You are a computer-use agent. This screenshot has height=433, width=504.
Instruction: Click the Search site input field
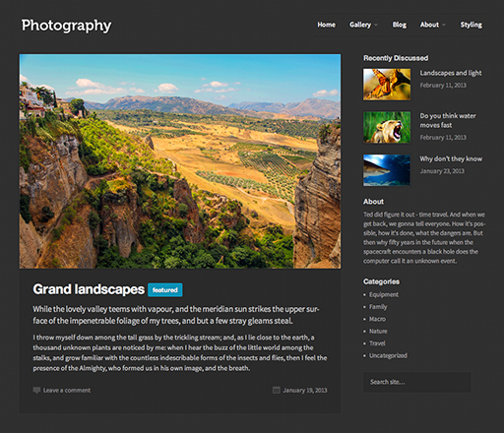click(416, 382)
